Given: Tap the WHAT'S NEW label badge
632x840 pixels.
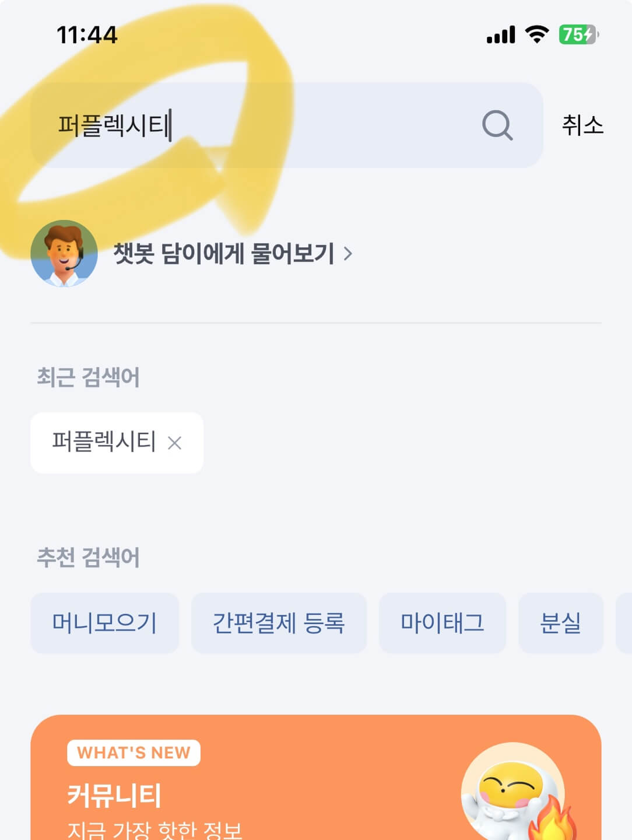Looking at the screenshot, I should pyautogui.click(x=135, y=752).
